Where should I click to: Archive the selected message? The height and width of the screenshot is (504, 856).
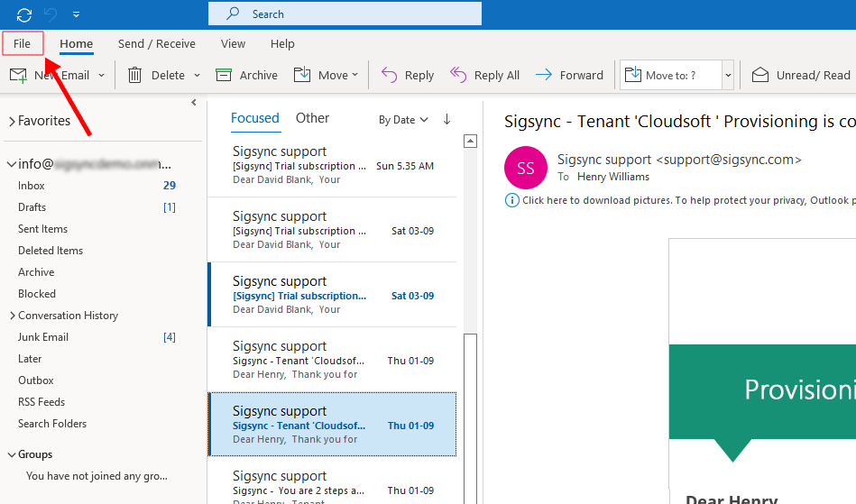point(247,75)
